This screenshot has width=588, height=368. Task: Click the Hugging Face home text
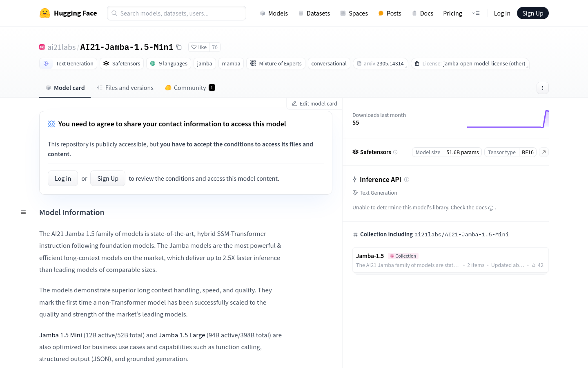(76, 13)
